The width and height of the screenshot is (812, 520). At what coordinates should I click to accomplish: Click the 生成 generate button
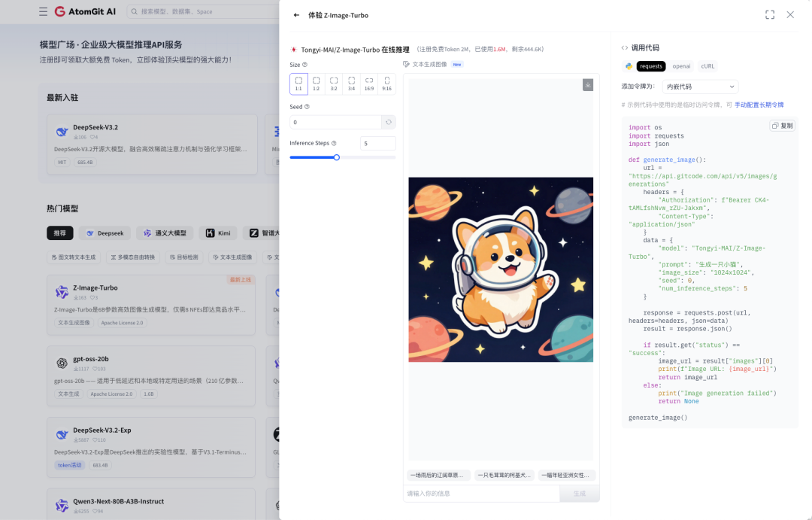(x=579, y=494)
